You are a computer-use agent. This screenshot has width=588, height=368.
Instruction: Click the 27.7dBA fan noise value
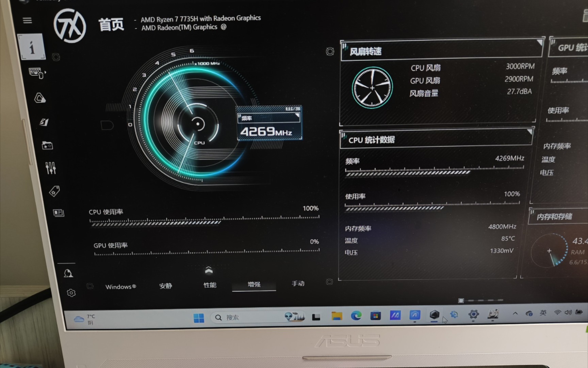[x=519, y=91]
